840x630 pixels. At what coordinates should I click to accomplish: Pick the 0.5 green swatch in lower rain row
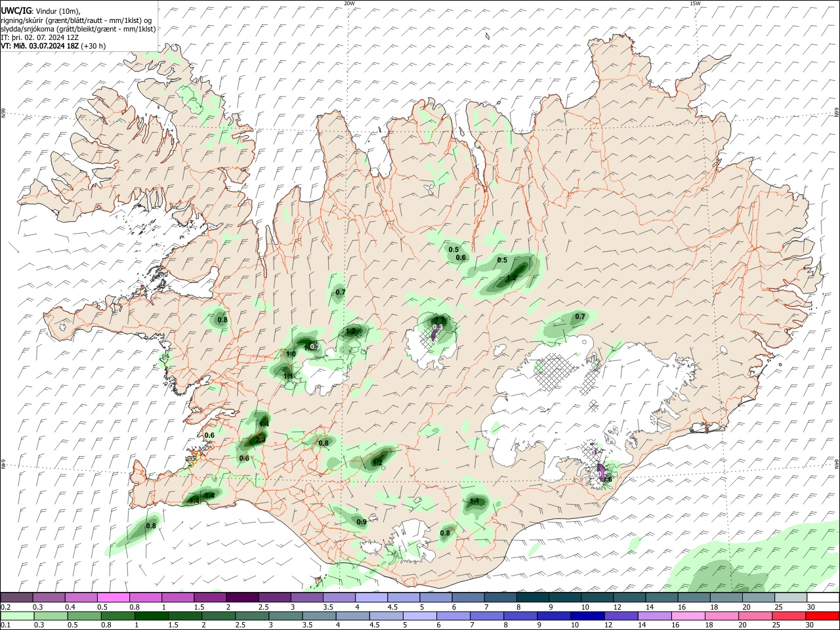tap(83, 616)
